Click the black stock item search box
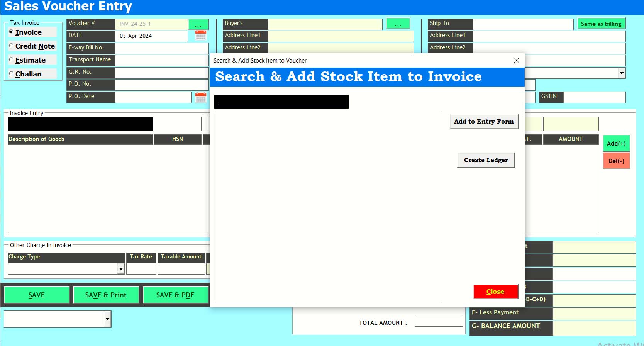The image size is (644, 346). pos(281,102)
